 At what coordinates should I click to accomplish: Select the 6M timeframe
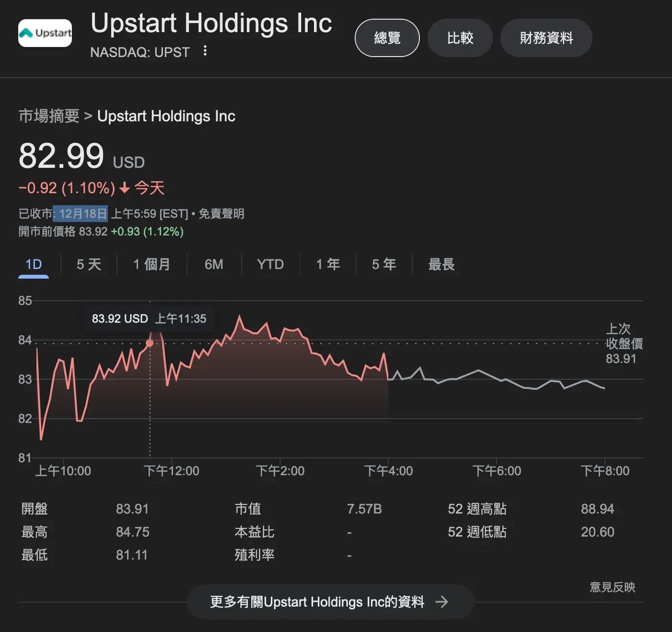click(214, 264)
